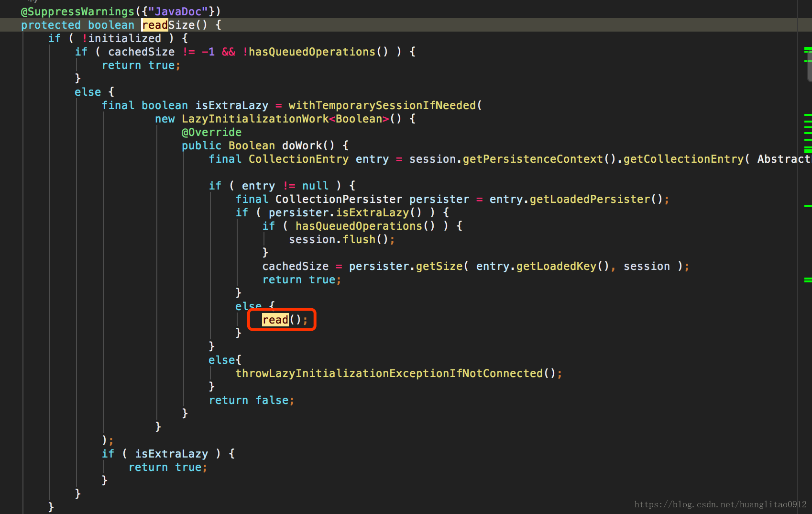Click the vertical scrollbar thumb at top right
812x514 pixels.
tap(809, 66)
